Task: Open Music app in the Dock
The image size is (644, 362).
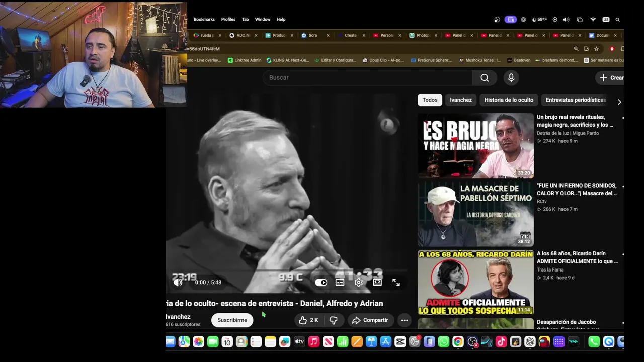Action: pos(314,342)
